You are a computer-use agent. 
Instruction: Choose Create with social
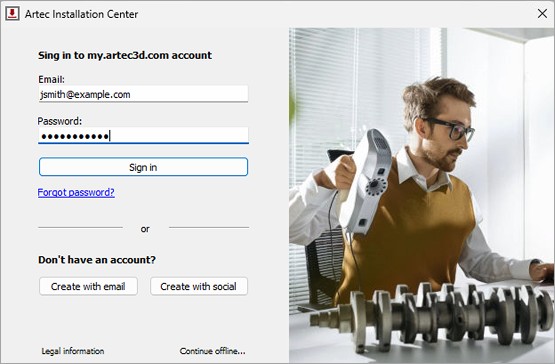tap(199, 286)
